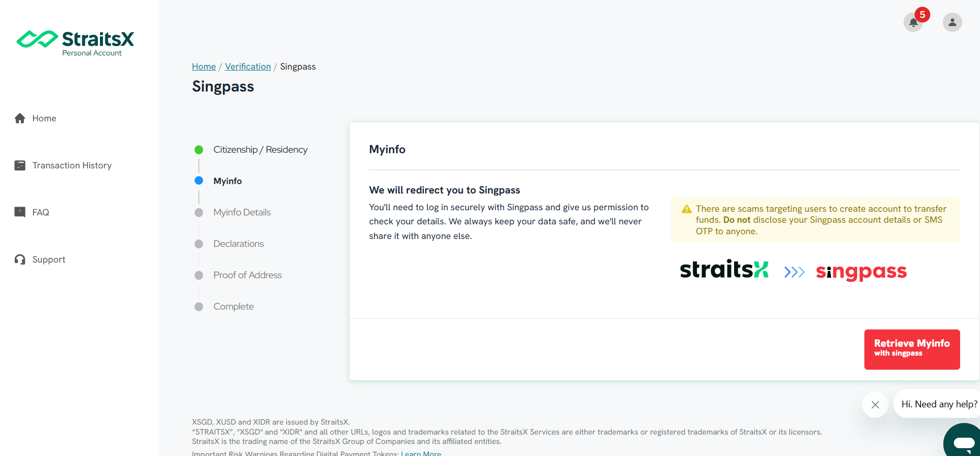
Task: Open the FAQ menu item
Action: (x=41, y=212)
